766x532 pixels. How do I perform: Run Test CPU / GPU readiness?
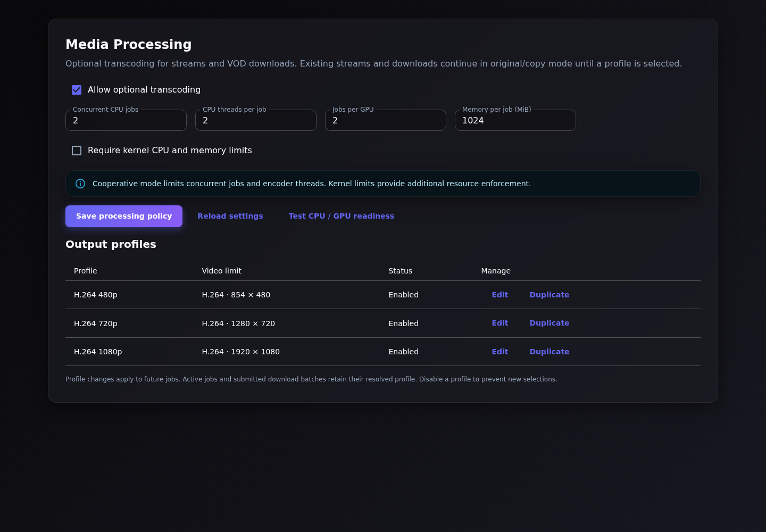click(x=342, y=216)
